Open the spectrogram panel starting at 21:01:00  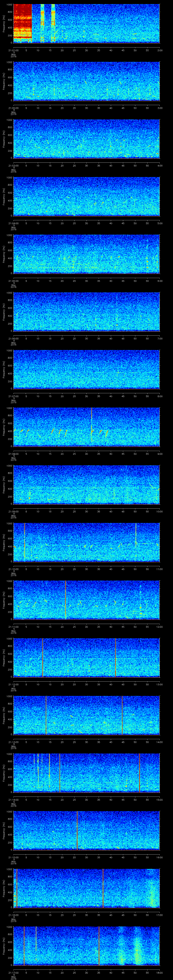tap(86, 24)
